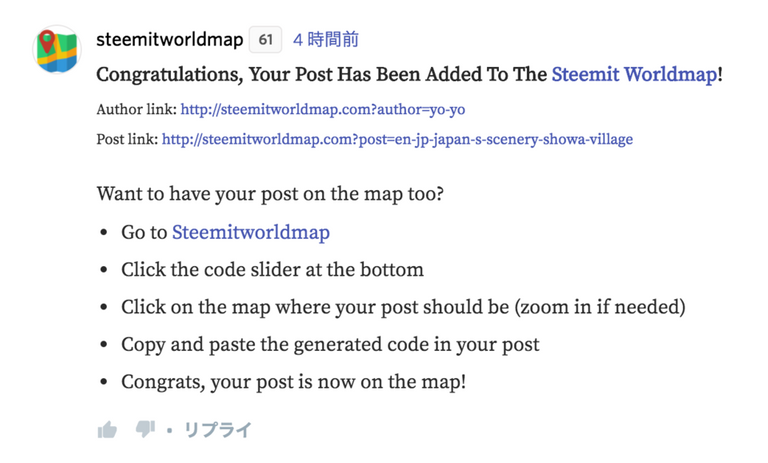Click the 'Want to have your post' paragraph
Screen dimensions: 768x463
coord(270,193)
